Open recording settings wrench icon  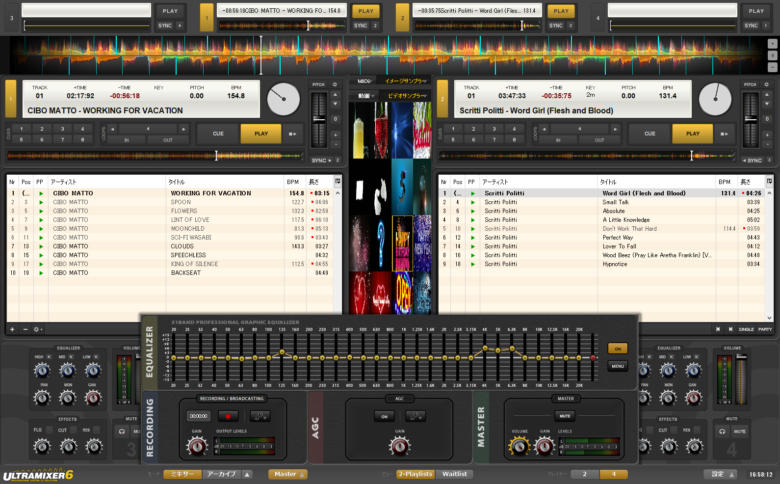click(260, 416)
